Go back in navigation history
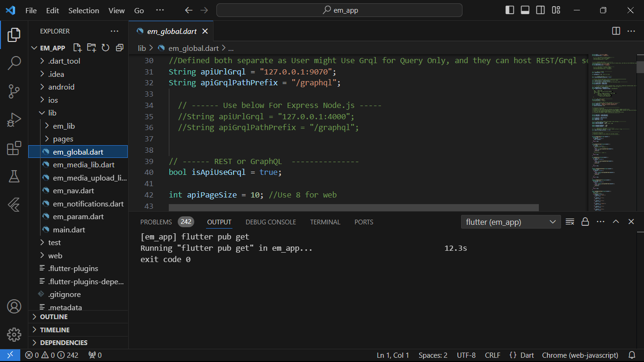Image resolution: width=644 pixels, height=362 pixels. (189, 10)
